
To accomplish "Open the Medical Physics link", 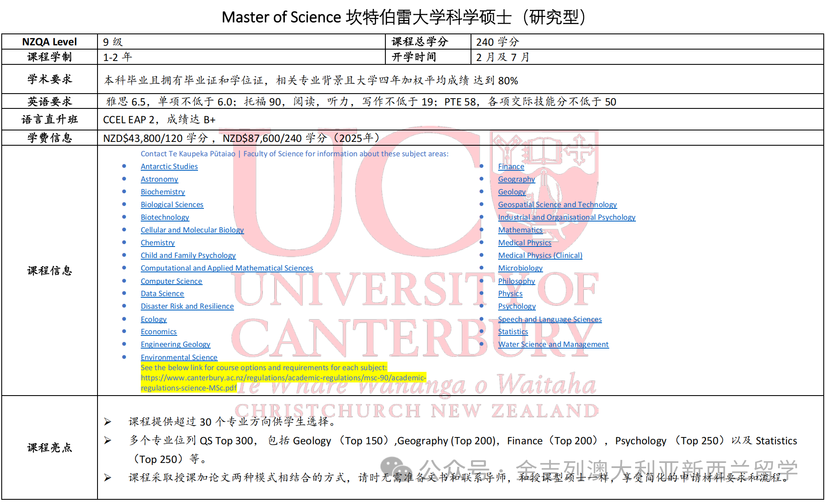I will tap(525, 243).
